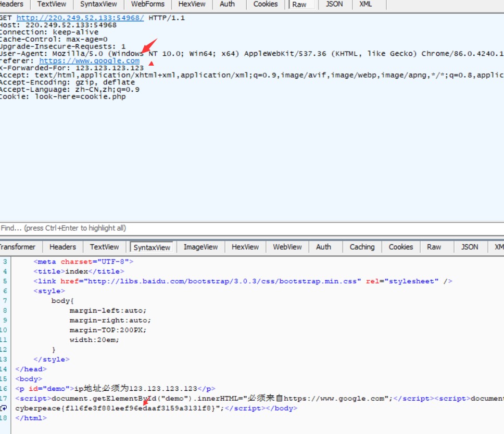Image resolution: width=504 pixels, height=434 pixels.
Task: Click the Cookie look-here=cookie.php line
Action: 63,96
